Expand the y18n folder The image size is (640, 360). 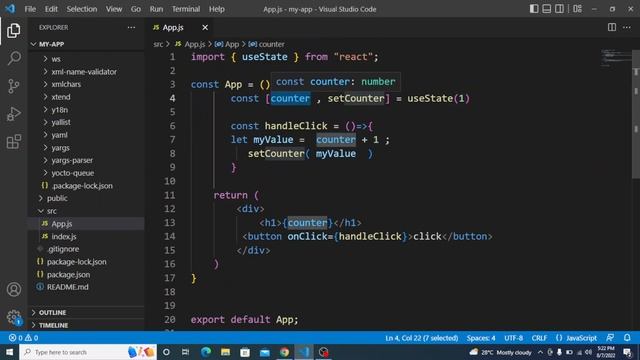pyautogui.click(x=87, y=109)
